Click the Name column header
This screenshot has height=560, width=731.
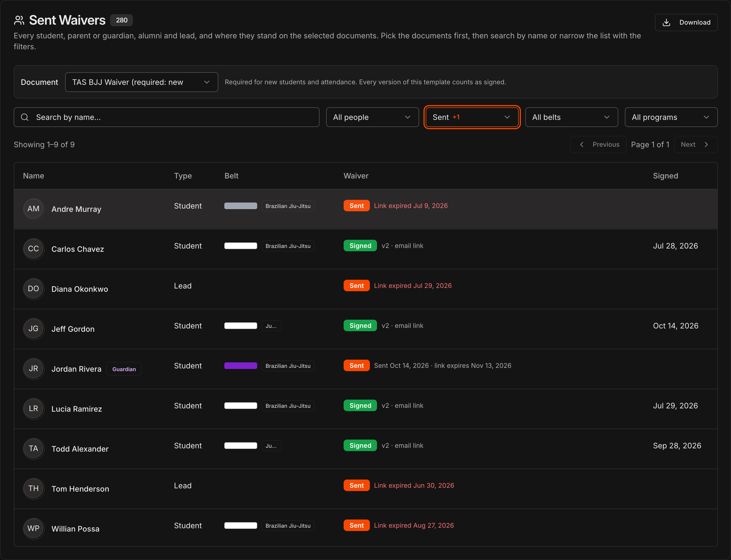33,176
